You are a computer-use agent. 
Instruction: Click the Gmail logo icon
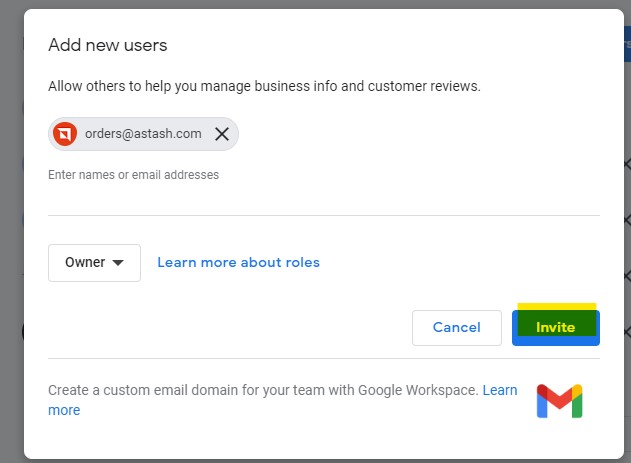click(559, 401)
